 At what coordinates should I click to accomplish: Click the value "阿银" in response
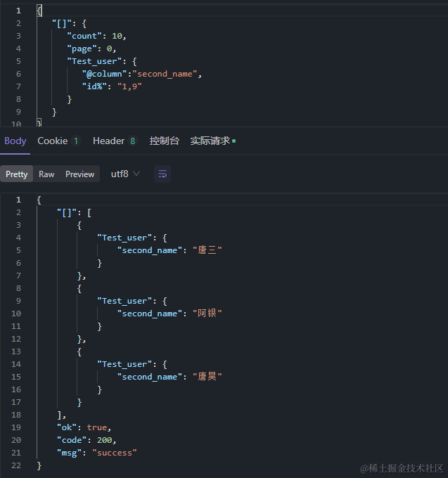click(x=207, y=314)
